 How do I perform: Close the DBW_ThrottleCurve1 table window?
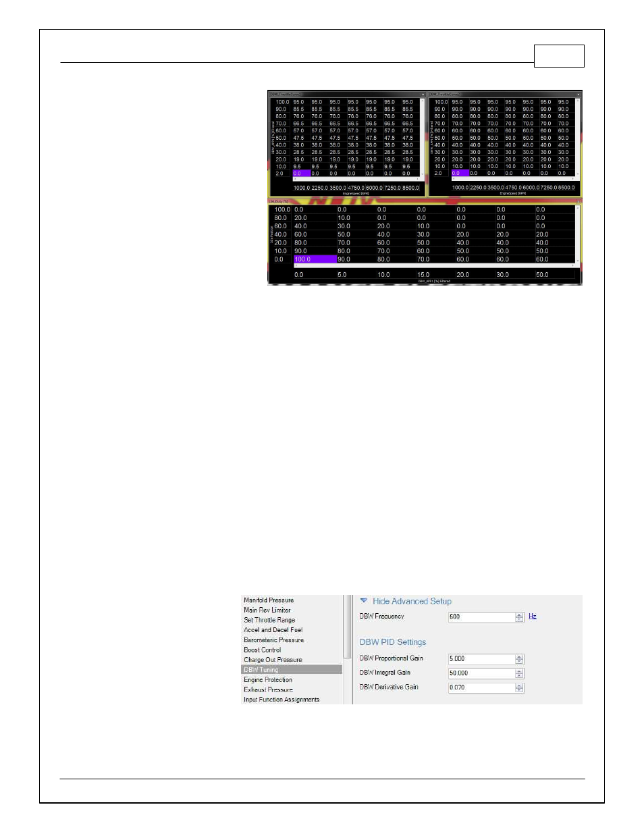click(x=423, y=95)
